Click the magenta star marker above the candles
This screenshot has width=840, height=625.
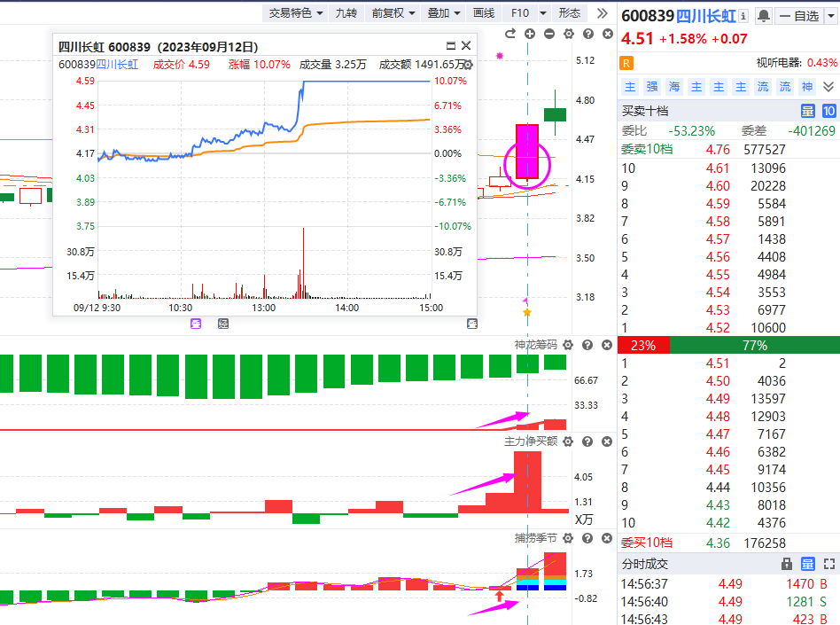point(500,56)
